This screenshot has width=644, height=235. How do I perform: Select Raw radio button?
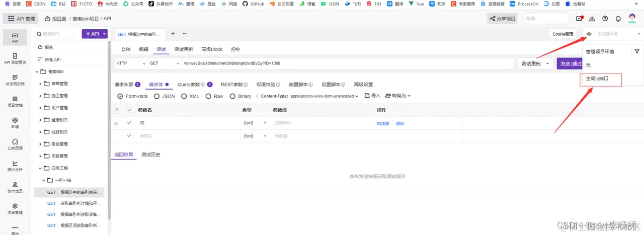[x=208, y=96]
